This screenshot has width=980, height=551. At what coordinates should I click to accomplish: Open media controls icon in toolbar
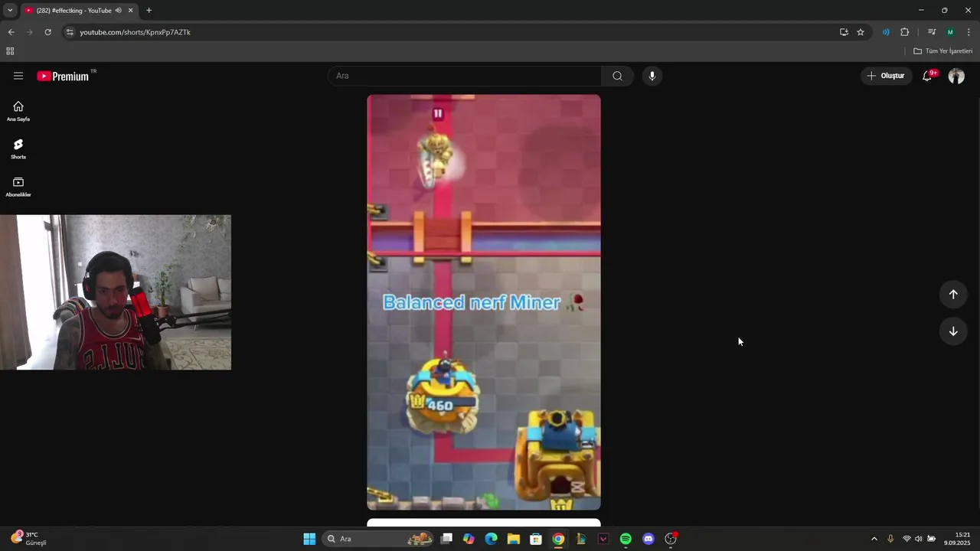[932, 32]
